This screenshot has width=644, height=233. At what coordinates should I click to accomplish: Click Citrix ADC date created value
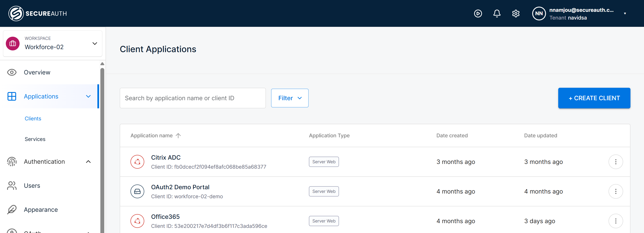455,162
